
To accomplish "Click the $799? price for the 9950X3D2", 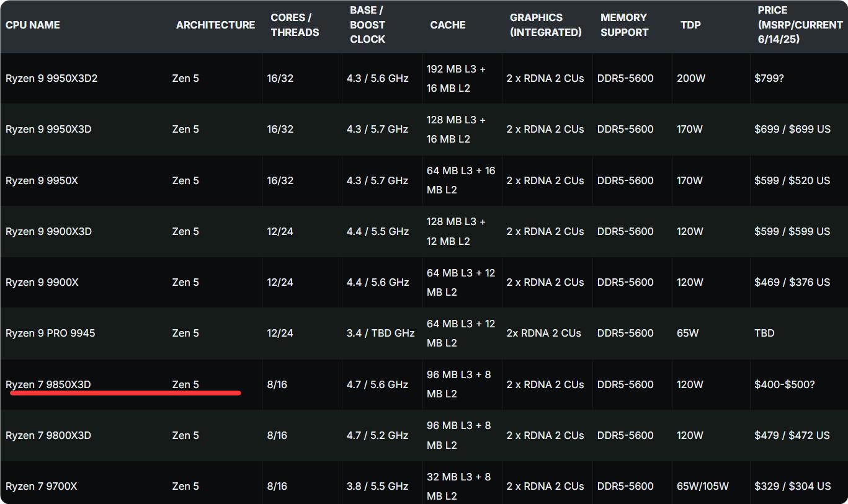I will [x=772, y=78].
